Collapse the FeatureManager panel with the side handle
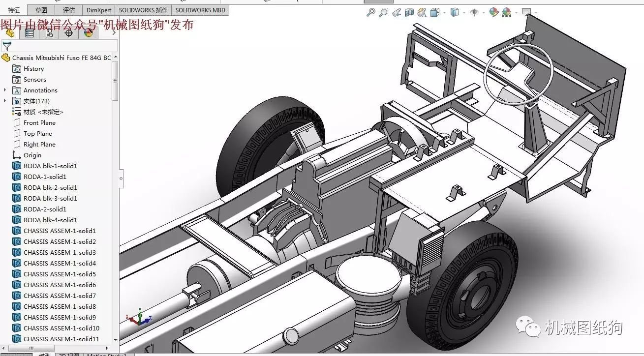The width and height of the screenshot is (644, 356). coord(121,178)
